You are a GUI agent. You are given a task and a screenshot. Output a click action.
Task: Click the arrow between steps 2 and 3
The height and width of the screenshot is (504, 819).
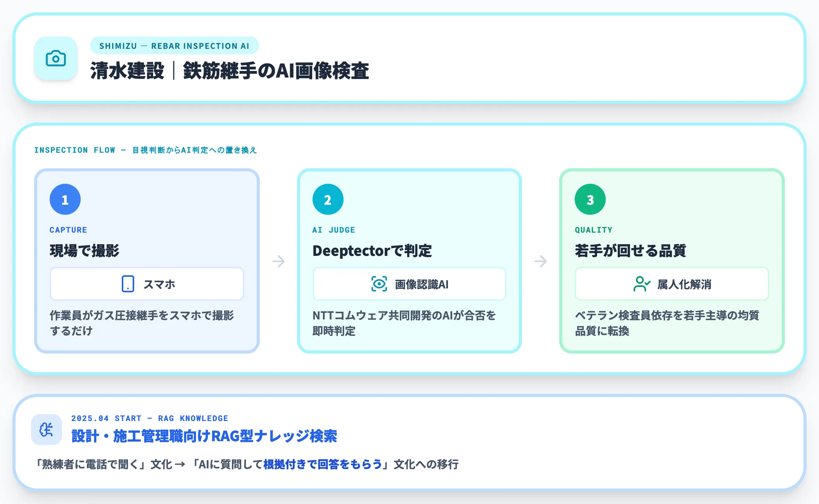click(x=541, y=261)
